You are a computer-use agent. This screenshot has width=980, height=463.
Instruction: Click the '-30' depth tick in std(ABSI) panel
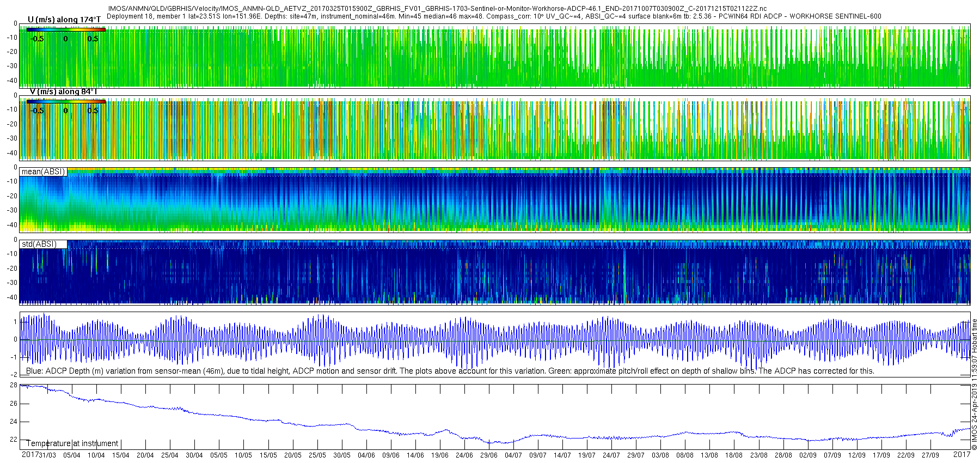click(x=12, y=283)
